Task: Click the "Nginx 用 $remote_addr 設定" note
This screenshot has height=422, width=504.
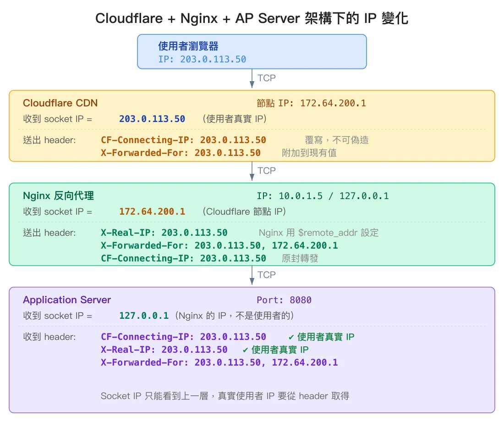Action: click(318, 233)
